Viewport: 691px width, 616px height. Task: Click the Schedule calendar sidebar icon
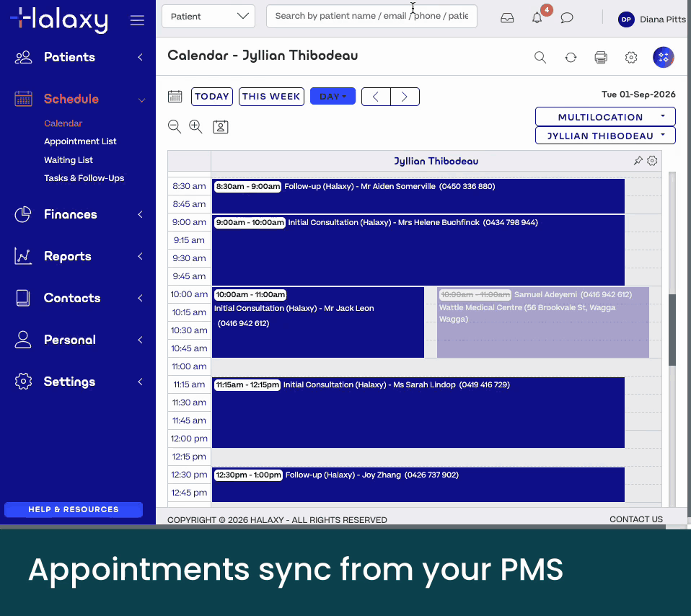23,99
